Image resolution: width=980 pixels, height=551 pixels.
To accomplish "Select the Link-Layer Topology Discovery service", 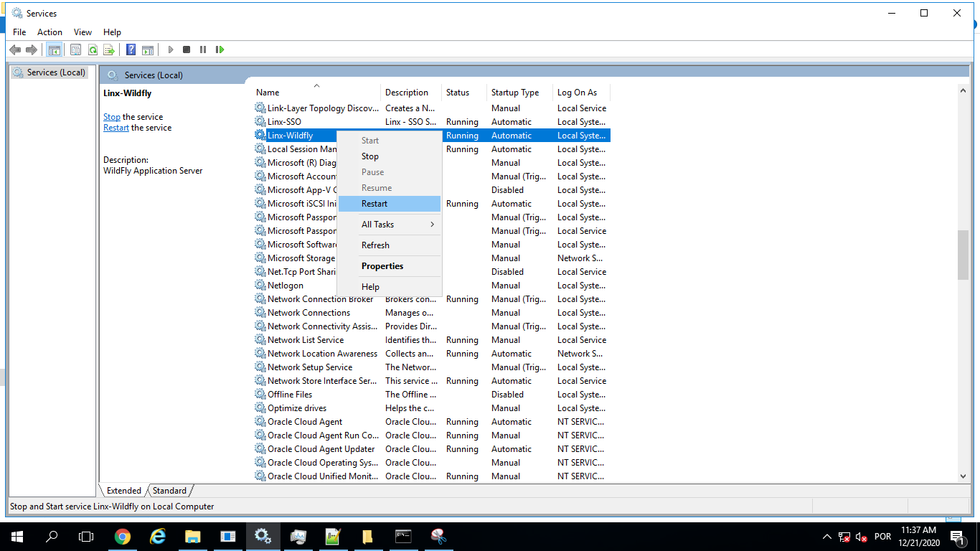I will (x=432, y=108).
